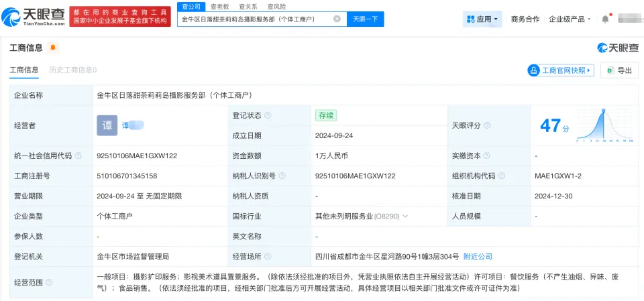
Task: Click the establishment date 2024-09-24 beside 成立日期
Action: tap(334, 135)
